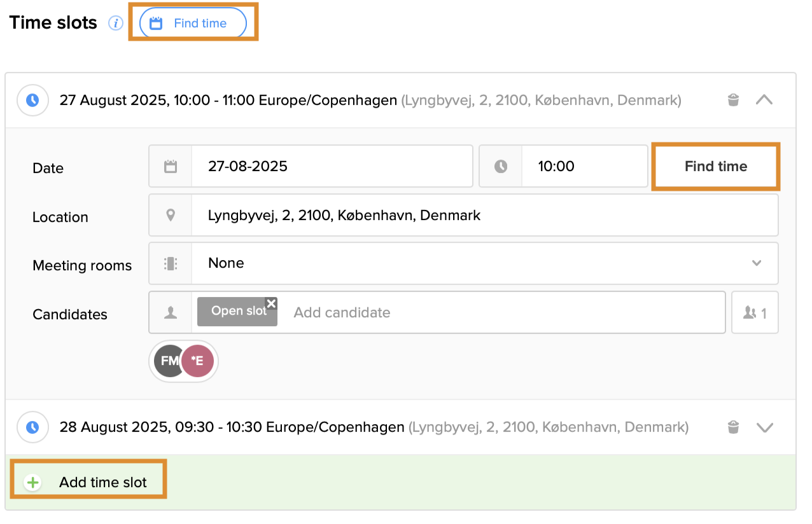Click the info icon next to Time slots
This screenshot has height=524, width=812.
pos(116,24)
